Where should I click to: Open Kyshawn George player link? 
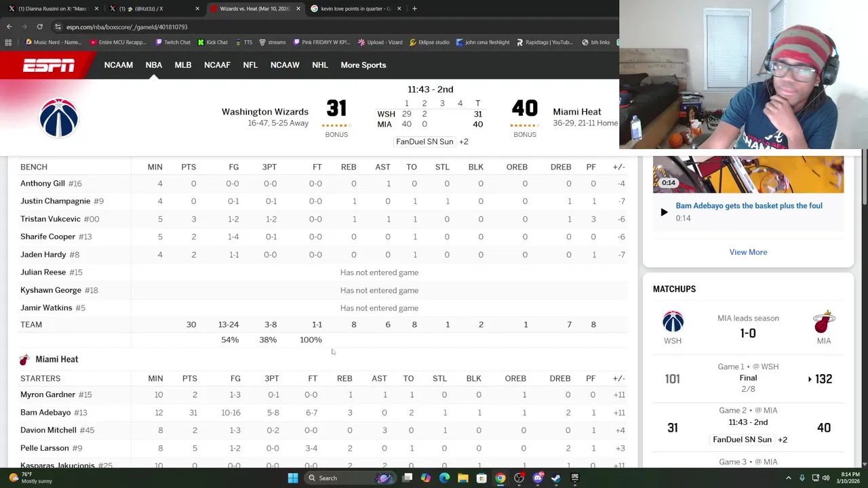tap(51, 290)
